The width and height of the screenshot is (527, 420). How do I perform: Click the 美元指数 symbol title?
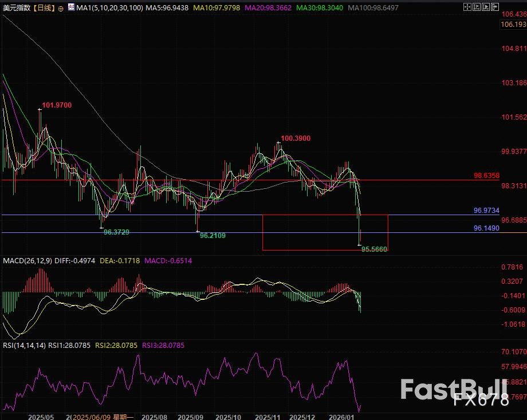click(x=17, y=8)
